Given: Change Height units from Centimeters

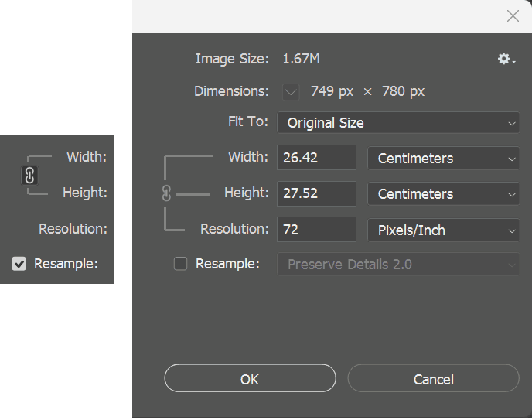Looking at the screenshot, I should (443, 194).
